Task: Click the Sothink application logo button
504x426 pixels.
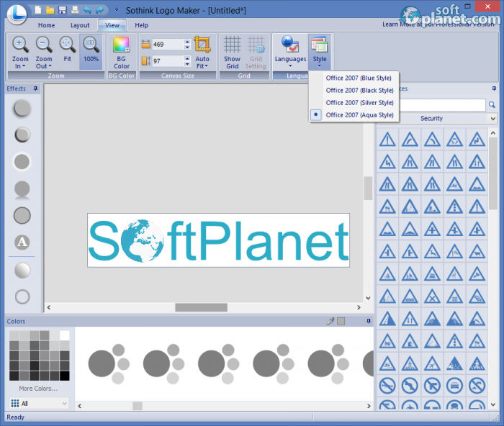Action: pyautogui.click(x=17, y=14)
